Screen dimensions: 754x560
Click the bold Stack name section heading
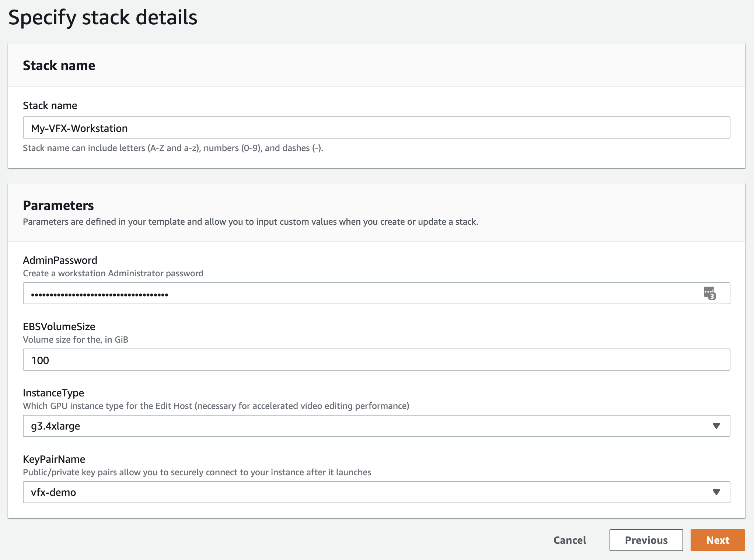(59, 65)
